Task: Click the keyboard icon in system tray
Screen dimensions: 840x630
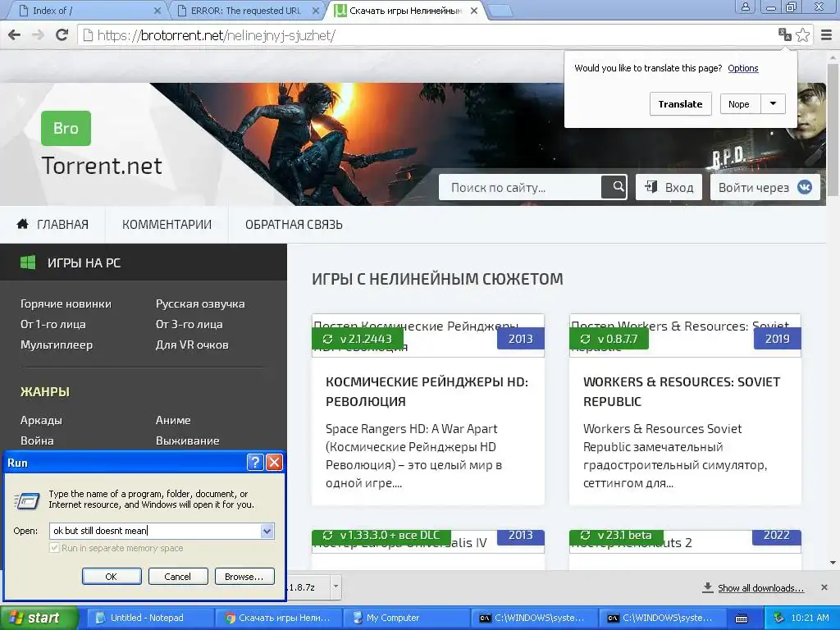Action: (742, 619)
